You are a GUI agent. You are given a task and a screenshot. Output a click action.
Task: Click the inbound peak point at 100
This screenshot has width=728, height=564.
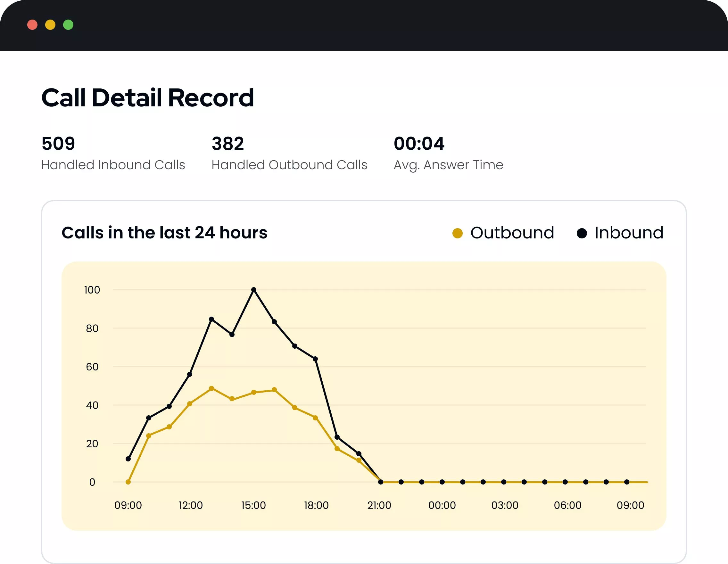(254, 290)
